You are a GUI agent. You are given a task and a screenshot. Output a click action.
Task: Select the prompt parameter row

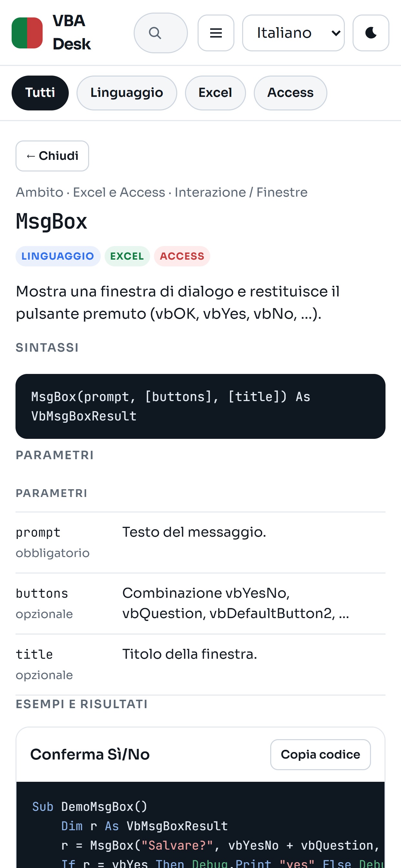point(200,542)
